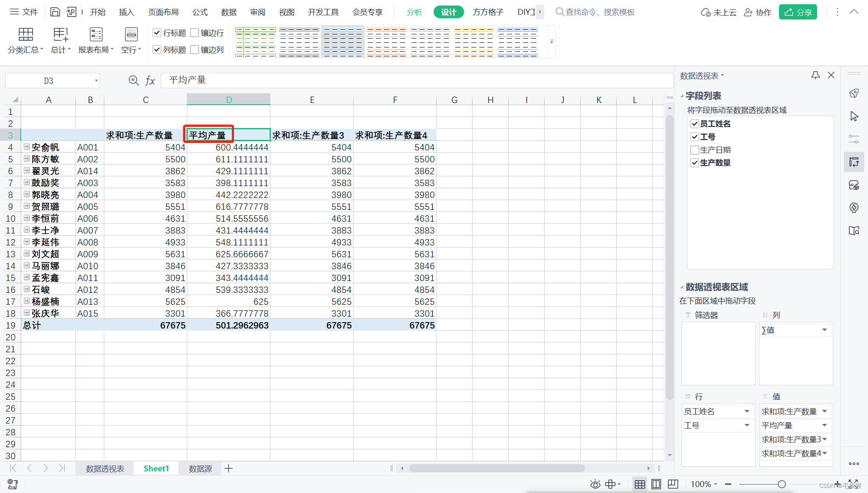This screenshot has height=493, width=868.
Task: Click the 协作 collaborate button
Action: (758, 12)
